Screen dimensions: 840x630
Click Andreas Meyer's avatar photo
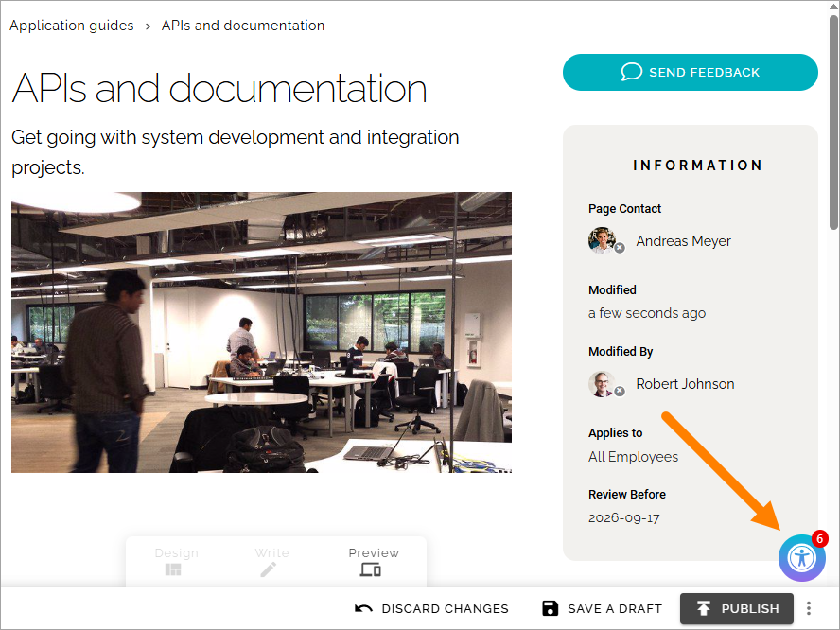602,240
